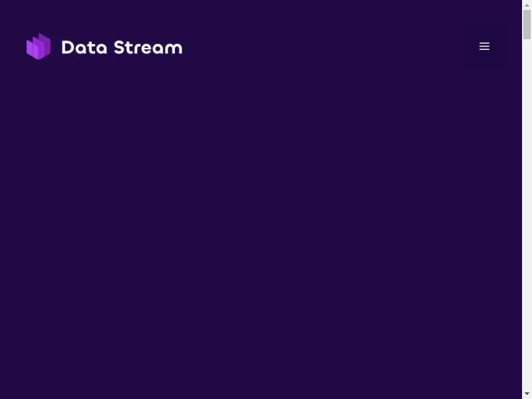Open the hamburger menu icon
The width and height of the screenshot is (532, 399).
(x=484, y=47)
